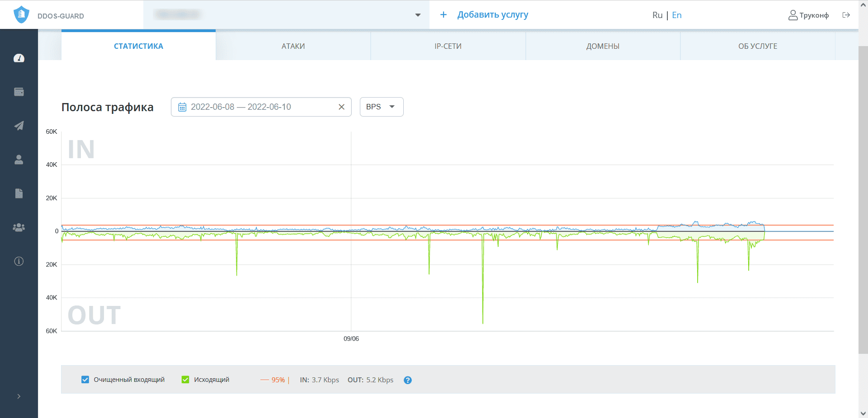Switch to the АТАКИ tab
Image resolution: width=868 pixels, height=418 pixels.
293,46
